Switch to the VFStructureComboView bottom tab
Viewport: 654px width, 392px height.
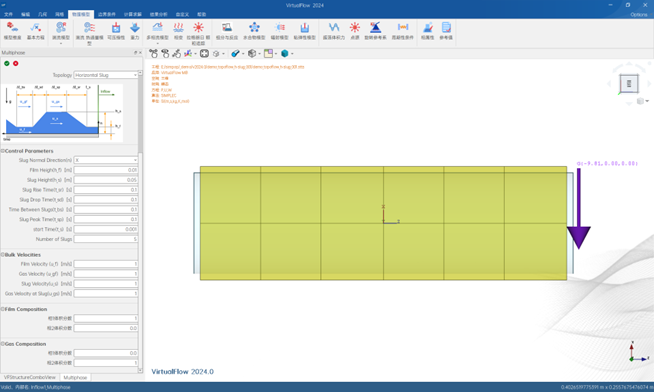tap(30, 377)
